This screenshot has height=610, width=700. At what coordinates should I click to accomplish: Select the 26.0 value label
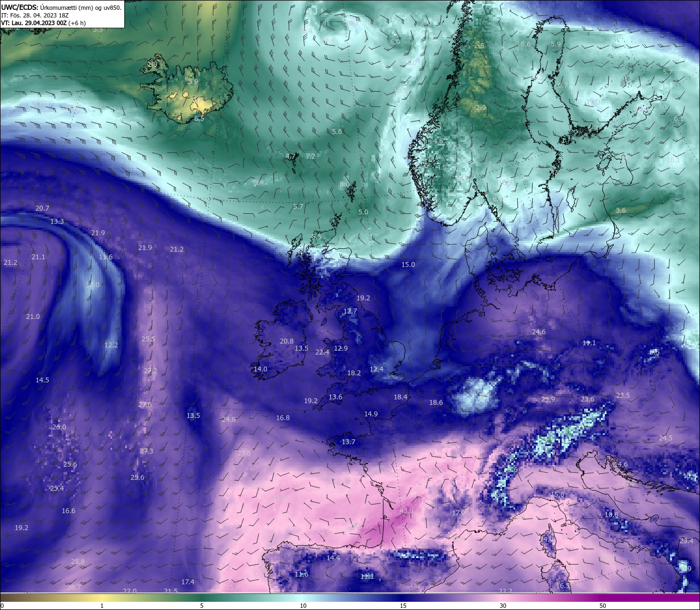pyautogui.click(x=59, y=427)
